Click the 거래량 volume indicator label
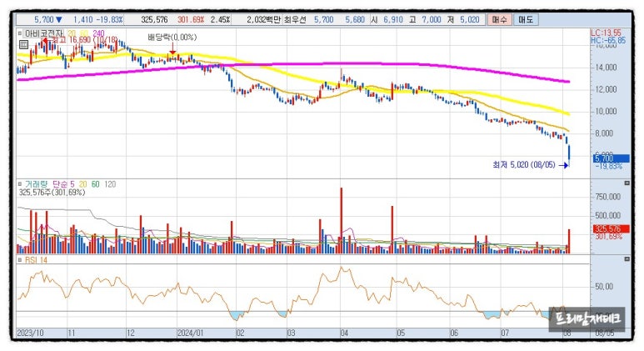Viewport: 644px width, 351px height. point(36,184)
